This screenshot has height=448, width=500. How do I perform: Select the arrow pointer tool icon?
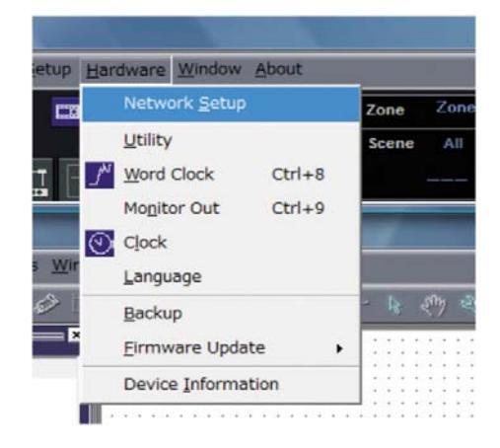coord(394,305)
